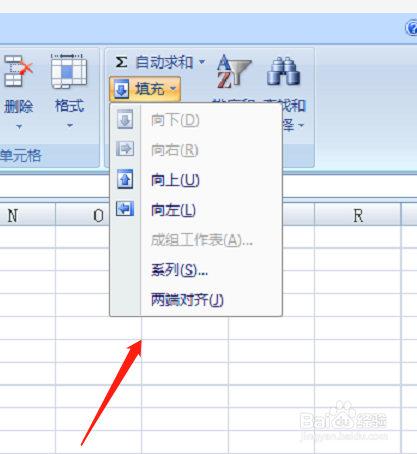Click the Find and Select binoculars icon

point(283,71)
